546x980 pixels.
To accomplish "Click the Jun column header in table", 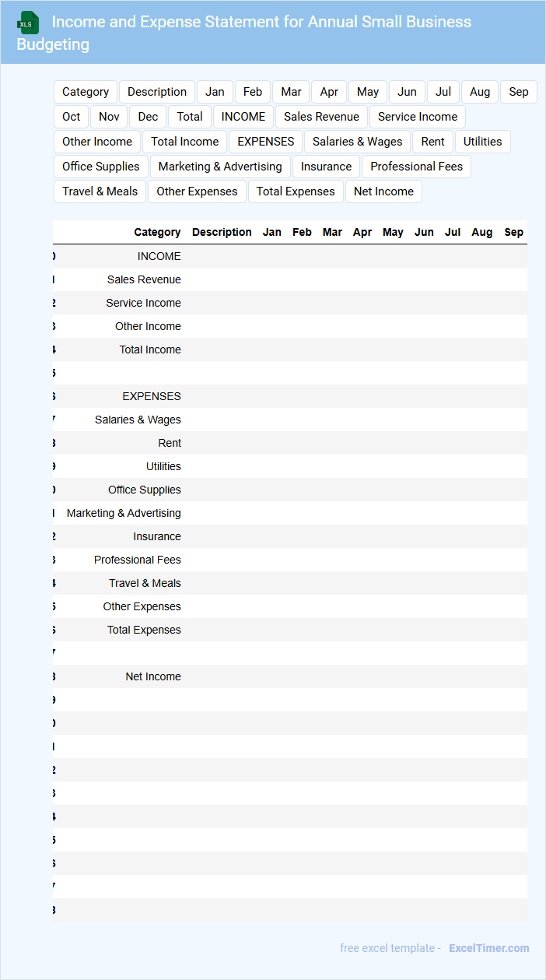I will pyautogui.click(x=424, y=232).
